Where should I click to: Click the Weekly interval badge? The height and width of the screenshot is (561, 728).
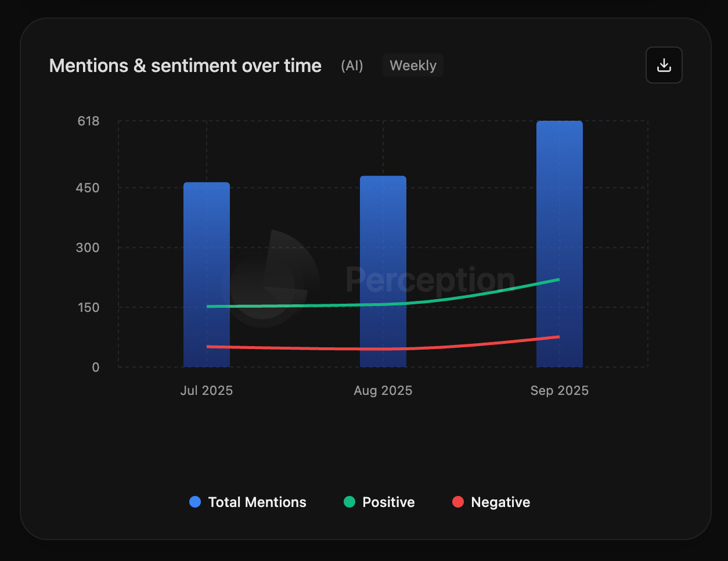tap(413, 66)
